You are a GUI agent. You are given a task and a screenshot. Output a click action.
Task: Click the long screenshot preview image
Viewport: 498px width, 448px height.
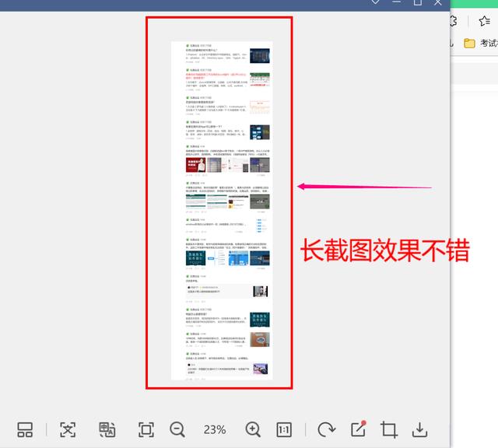221,210
